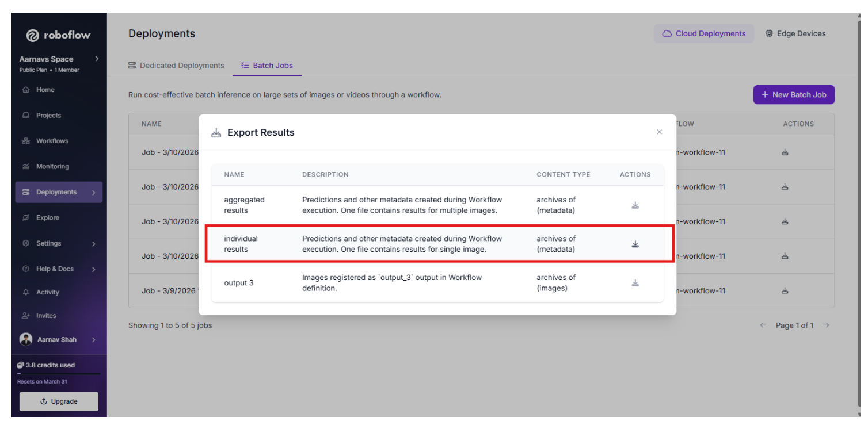Download the aggregated results archive
Image resolution: width=868 pixels, height=429 pixels.
point(635,205)
